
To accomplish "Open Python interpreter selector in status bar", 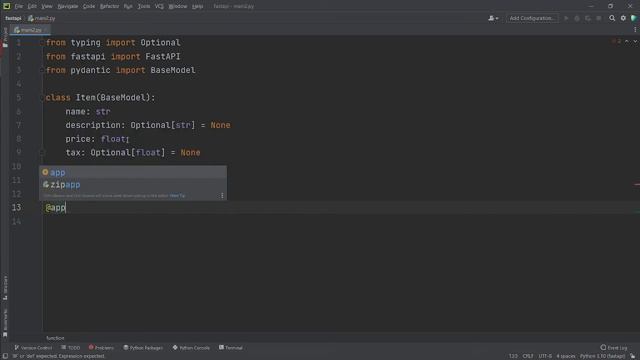I will click(x=602, y=356).
